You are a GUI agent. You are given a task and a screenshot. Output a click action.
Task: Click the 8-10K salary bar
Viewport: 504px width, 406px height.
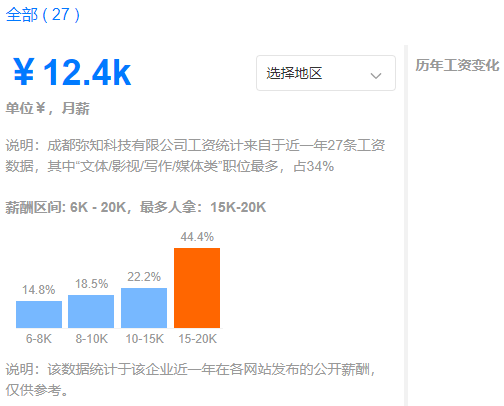pos(91,311)
